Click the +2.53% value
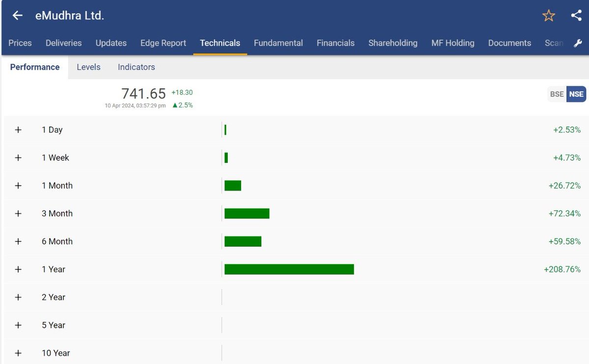 pyautogui.click(x=567, y=130)
